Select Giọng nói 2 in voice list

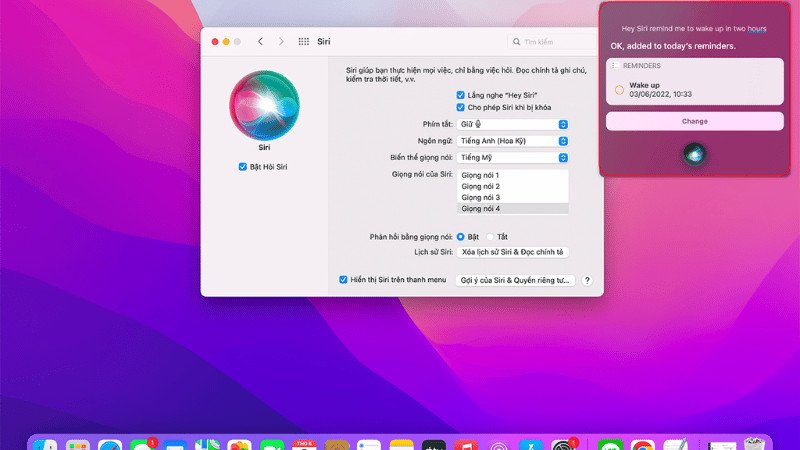click(x=512, y=186)
